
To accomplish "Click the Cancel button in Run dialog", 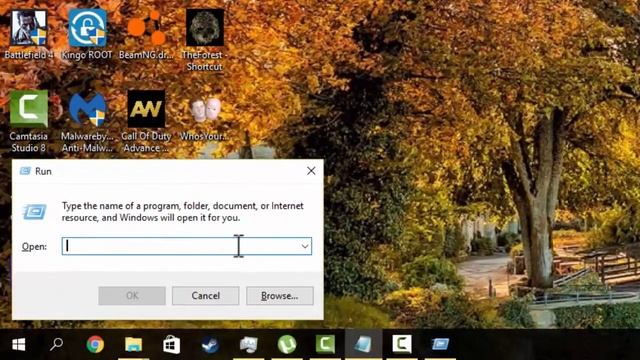I will (x=205, y=296).
